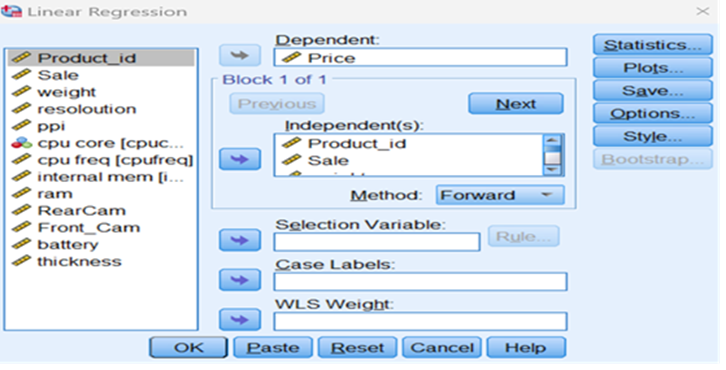Click arrow button for Selection Variable
The height and width of the screenshot is (370, 726).
[x=240, y=240]
